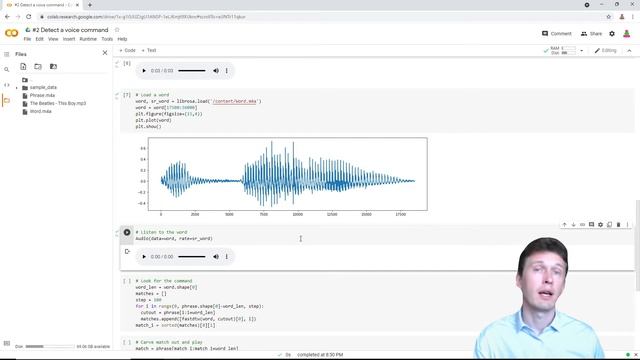Go up to the parent folder
Screen dimensions: 640x360
pyautogui.click(x=25, y=80)
